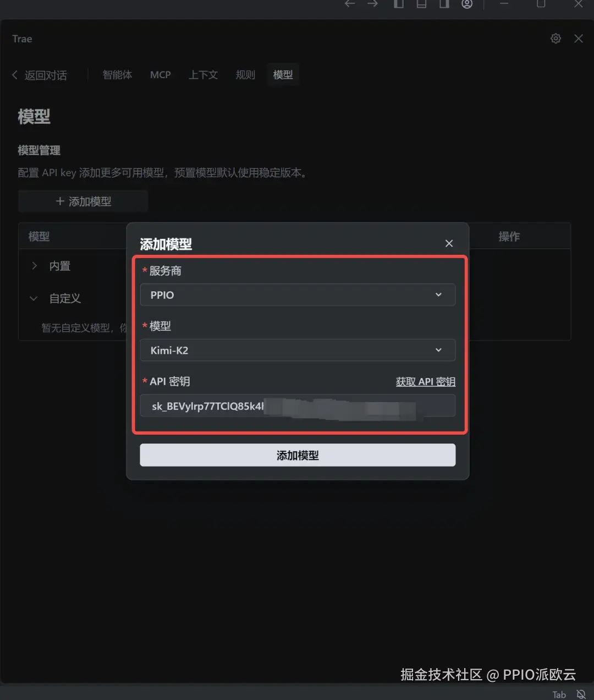Toggle the bottom panel layout icon
This screenshot has width=594, height=700.
pos(421,3)
